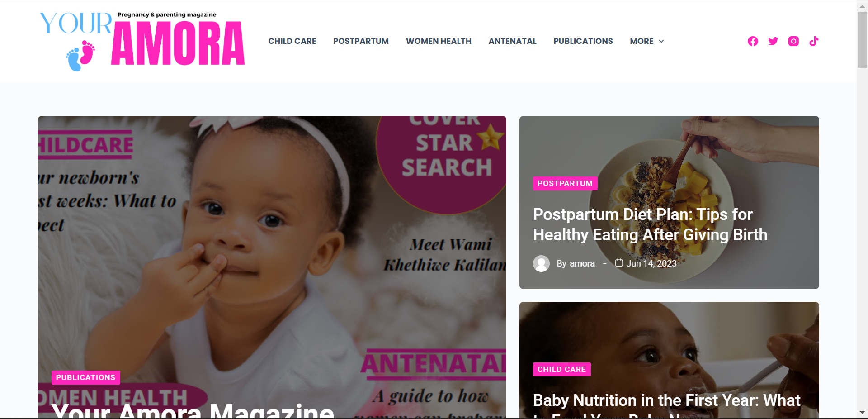Open the ANTENATAL menu item
This screenshot has width=868, height=419.
point(512,41)
